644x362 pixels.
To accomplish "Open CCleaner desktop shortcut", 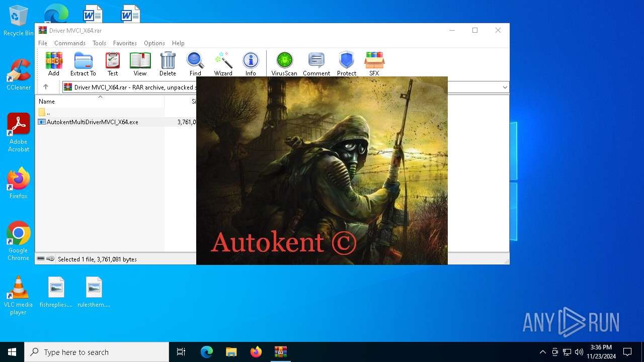I will point(19,74).
